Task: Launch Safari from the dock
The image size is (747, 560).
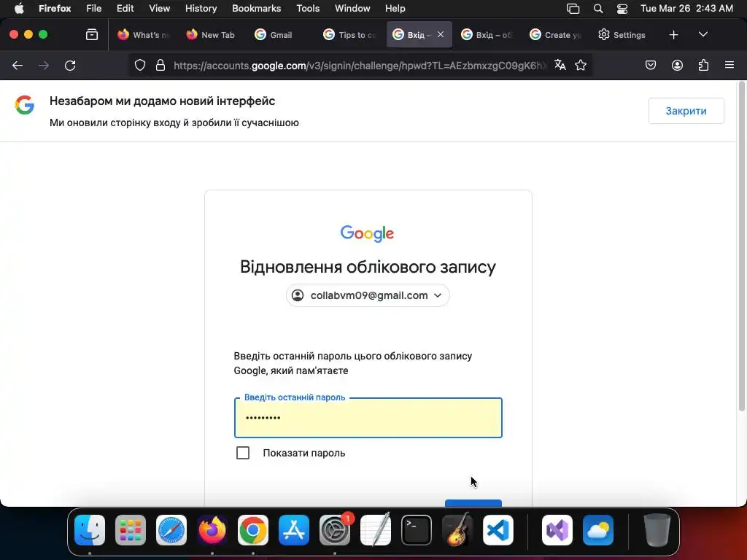Action: (171, 530)
